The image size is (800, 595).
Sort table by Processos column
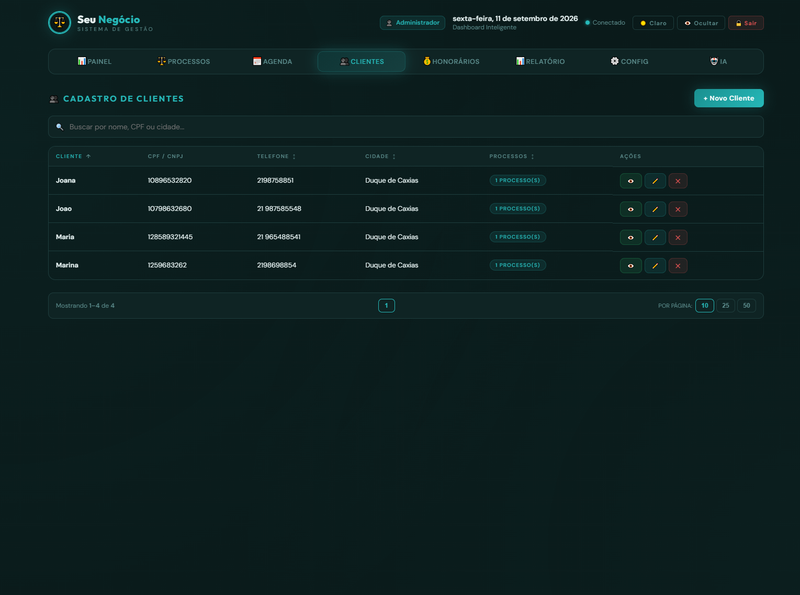point(512,156)
